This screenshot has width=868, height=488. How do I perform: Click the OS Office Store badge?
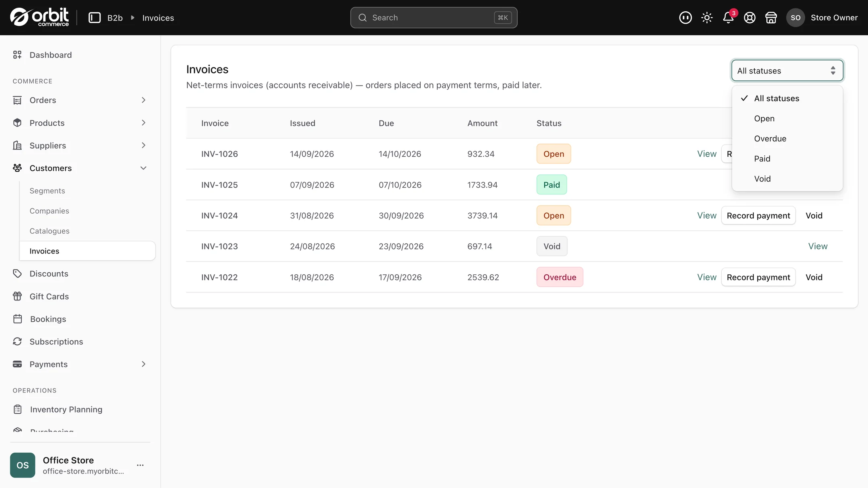point(23,465)
